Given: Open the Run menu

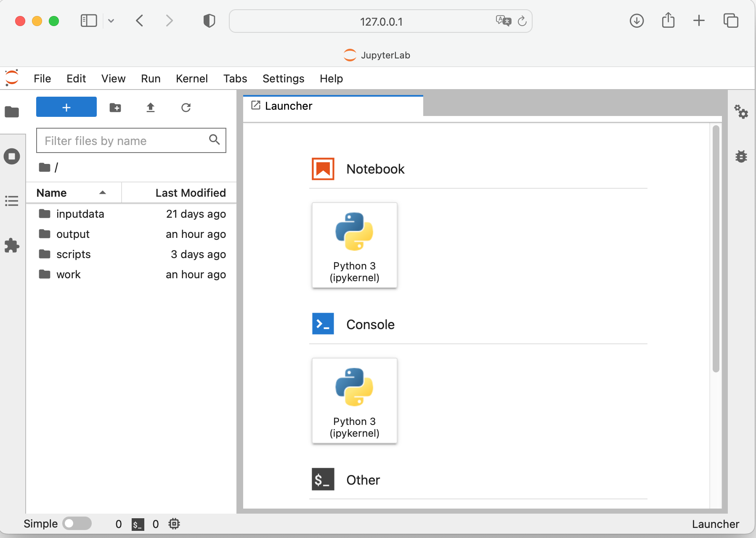Looking at the screenshot, I should click(151, 79).
